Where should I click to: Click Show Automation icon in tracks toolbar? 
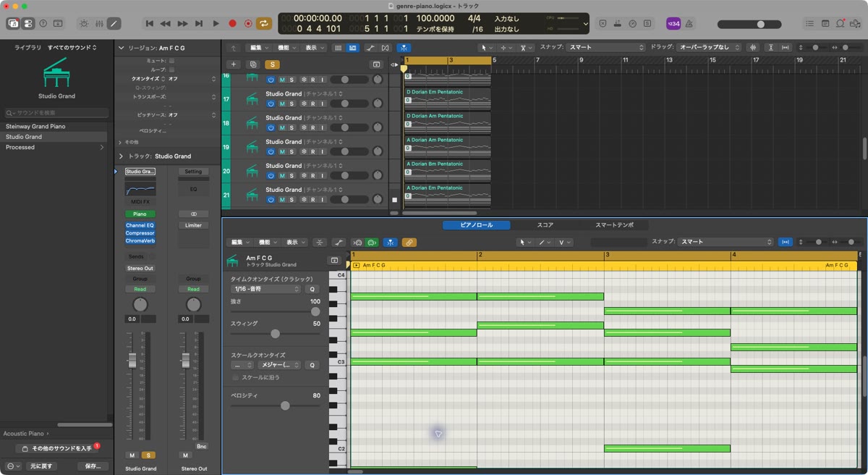click(370, 48)
